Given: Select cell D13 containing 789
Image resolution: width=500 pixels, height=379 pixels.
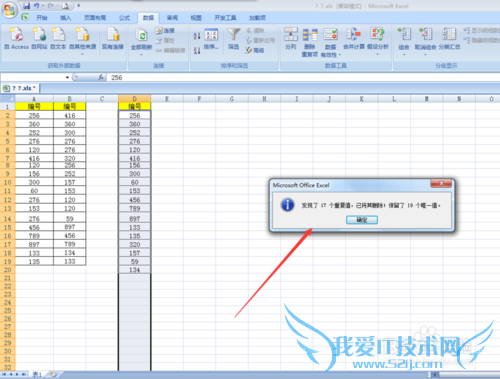Looking at the screenshot, I should [134, 208].
